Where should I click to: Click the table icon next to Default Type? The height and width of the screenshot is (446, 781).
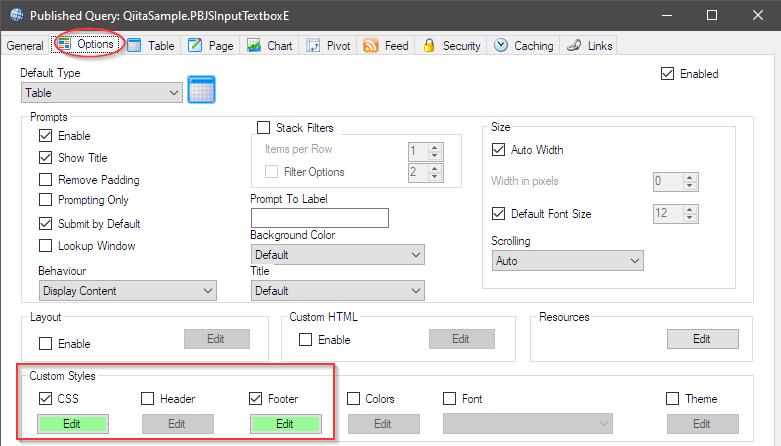click(201, 90)
